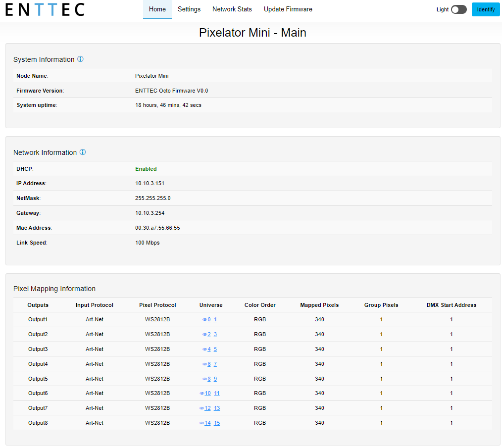Image resolution: width=502 pixels, height=448 pixels.
Task: Click the 'Mapped Pixels' column header
Action: pyautogui.click(x=319, y=305)
